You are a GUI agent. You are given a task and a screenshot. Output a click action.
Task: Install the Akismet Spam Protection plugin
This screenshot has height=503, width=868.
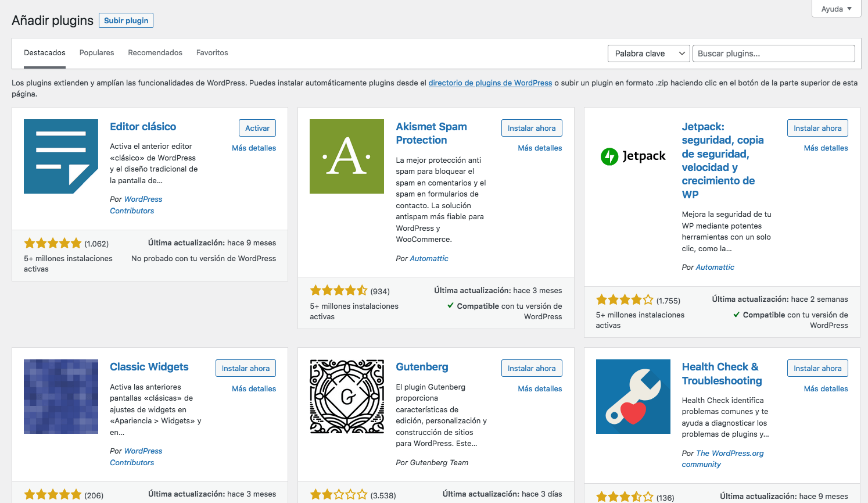(x=531, y=127)
